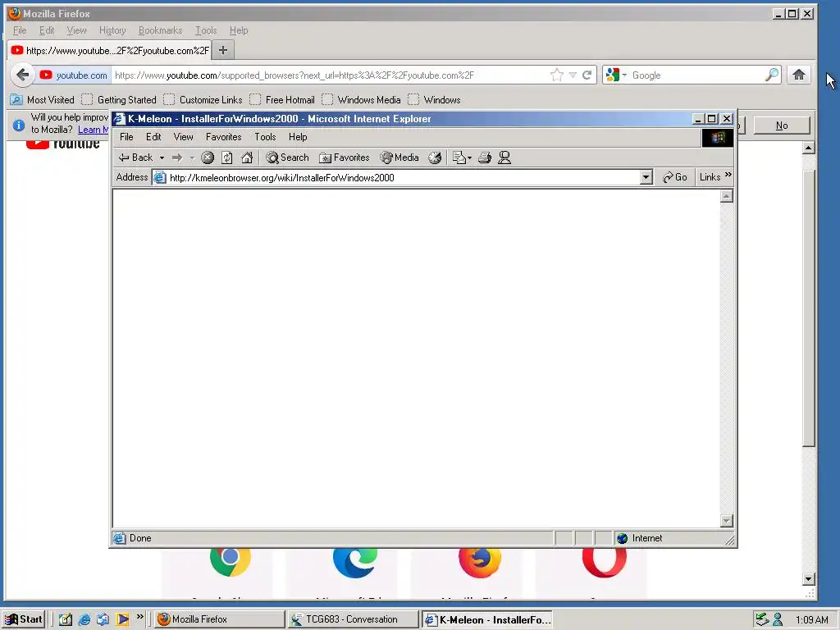Bookmark page with Firefox star icon
The height and width of the screenshot is (630, 840).
(557, 75)
